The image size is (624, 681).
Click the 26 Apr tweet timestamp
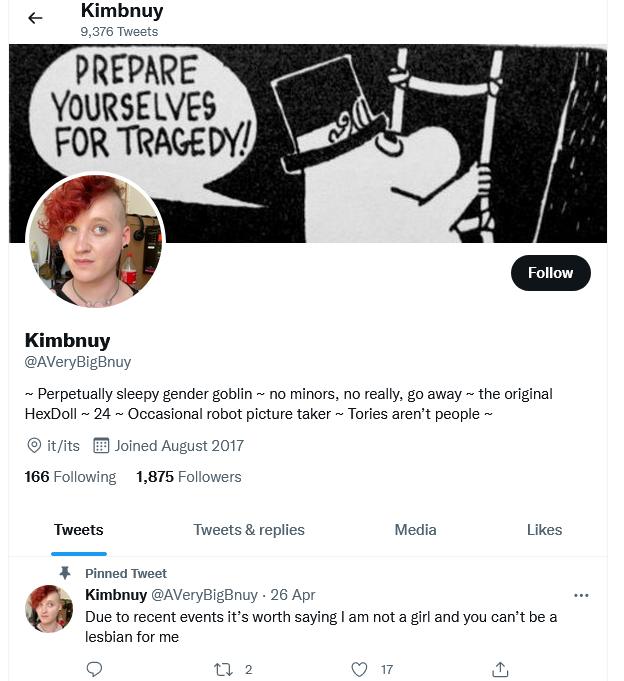[293, 595]
